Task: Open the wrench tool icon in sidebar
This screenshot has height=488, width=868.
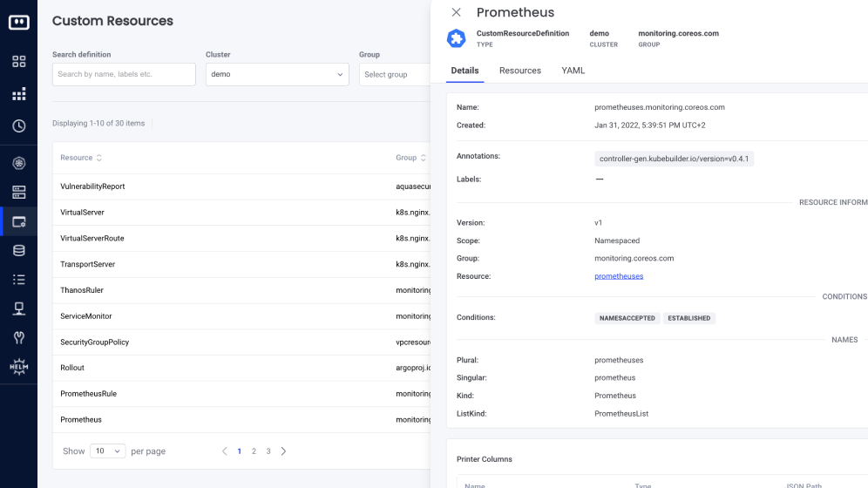Action: [x=19, y=337]
